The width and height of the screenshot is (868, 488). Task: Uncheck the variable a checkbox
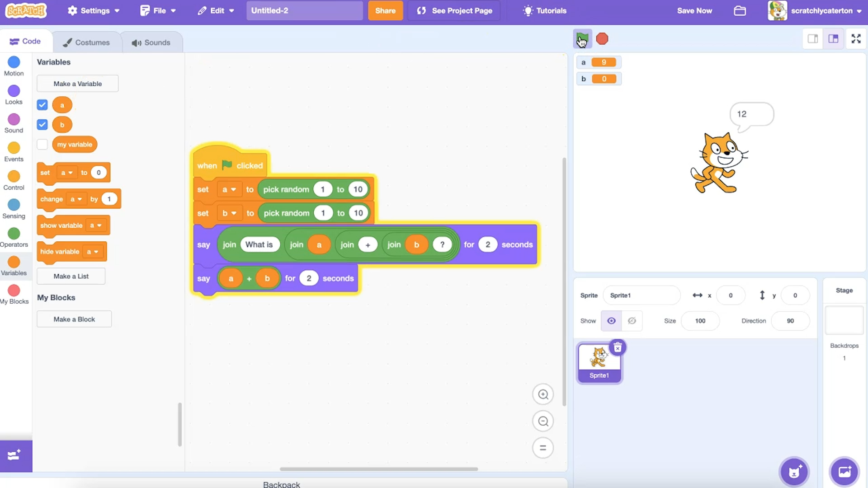(x=42, y=105)
